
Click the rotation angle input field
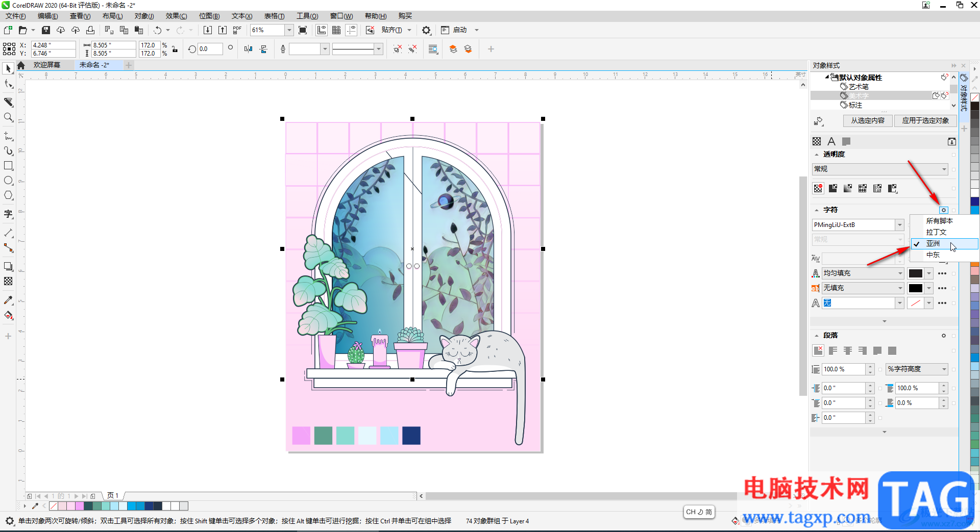click(210, 49)
